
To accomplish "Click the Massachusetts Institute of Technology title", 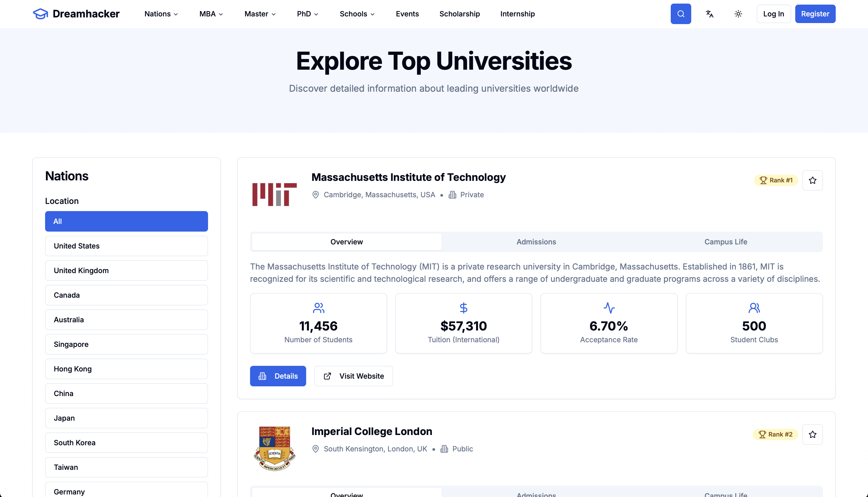I will (408, 177).
